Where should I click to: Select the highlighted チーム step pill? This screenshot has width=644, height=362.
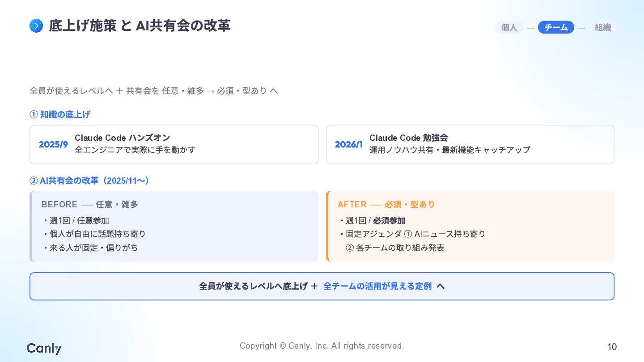[x=556, y=27]
